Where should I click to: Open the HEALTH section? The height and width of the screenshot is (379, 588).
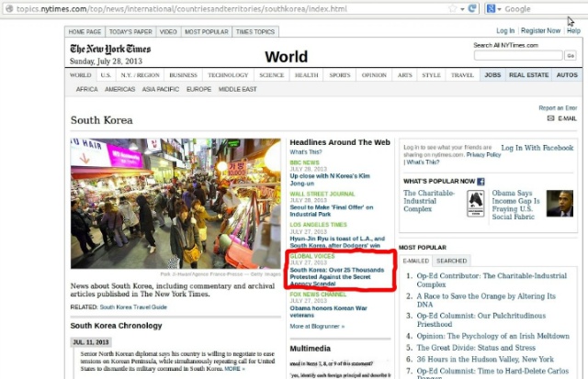point(306,75)
